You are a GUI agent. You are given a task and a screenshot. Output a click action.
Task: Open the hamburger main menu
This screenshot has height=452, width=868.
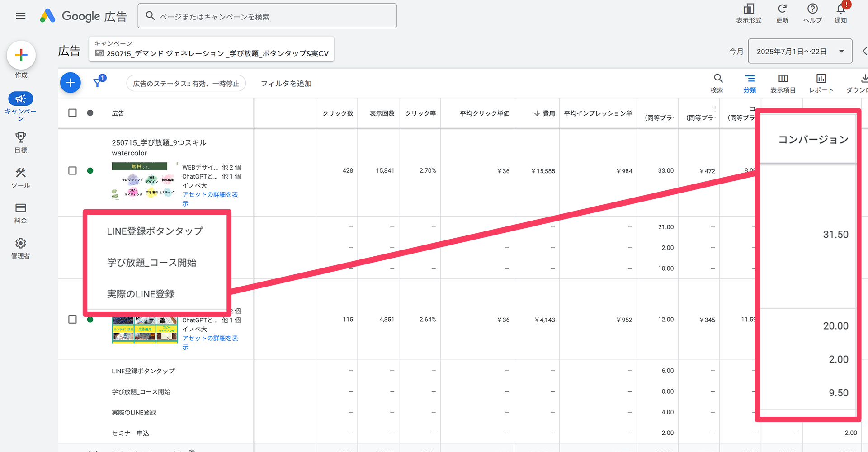(x=20, y=16)
